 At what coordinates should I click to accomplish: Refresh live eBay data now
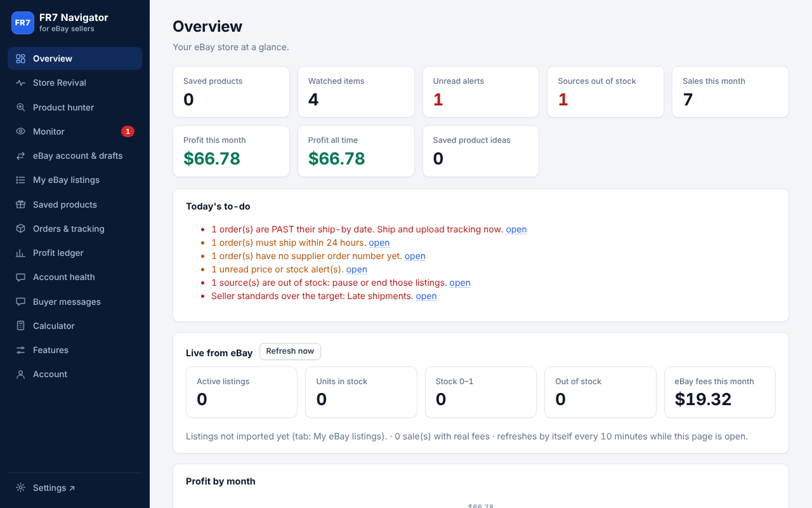click(x=290, y=351)
